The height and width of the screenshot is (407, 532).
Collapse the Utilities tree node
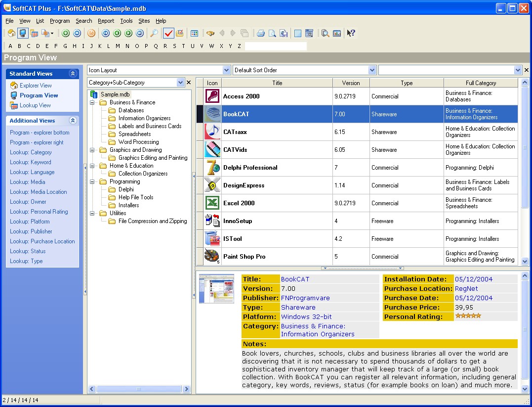coord(92,213)
